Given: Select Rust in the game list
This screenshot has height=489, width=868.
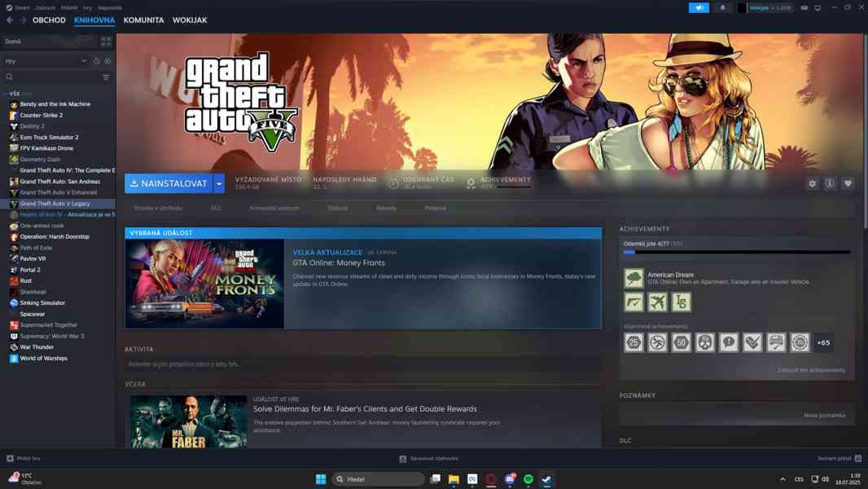Looking at the screenshot, I should coord(25,281).
